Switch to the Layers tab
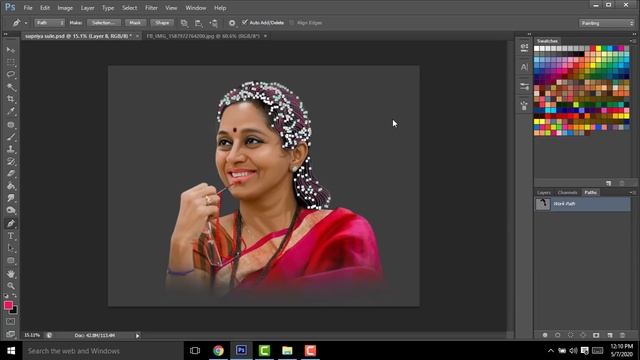The width and height of the screenshot is (640, 360). coord(544,192)
